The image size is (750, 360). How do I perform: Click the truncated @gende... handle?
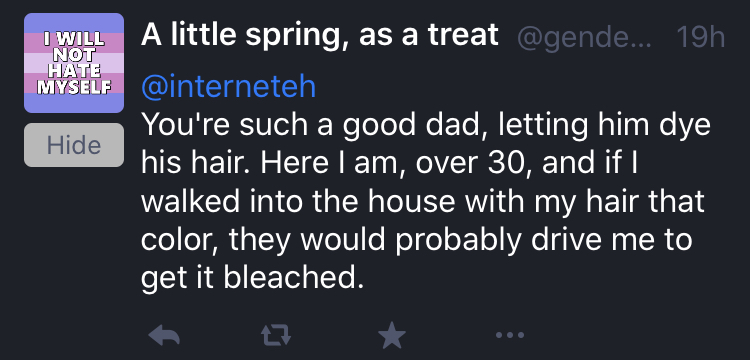pyautogui.click(x=585, y=37)
